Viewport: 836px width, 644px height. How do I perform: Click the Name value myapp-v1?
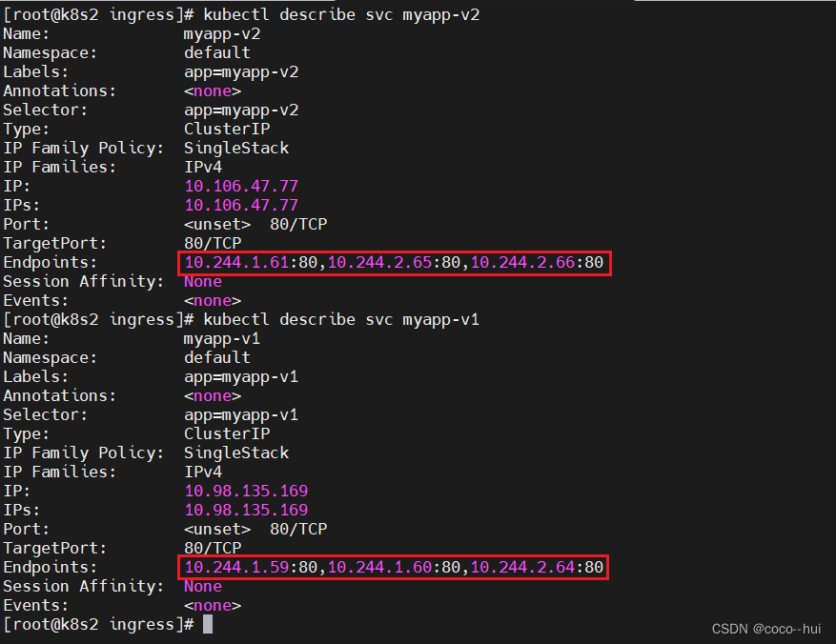[222, 339]
